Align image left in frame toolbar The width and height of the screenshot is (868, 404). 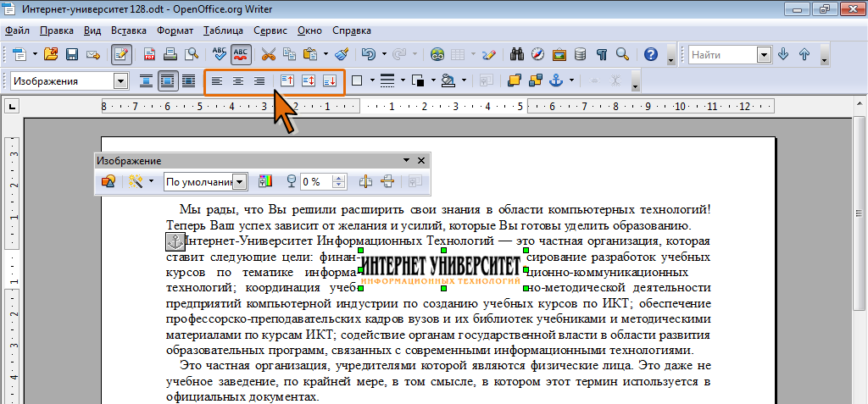[x=217, y=81]
